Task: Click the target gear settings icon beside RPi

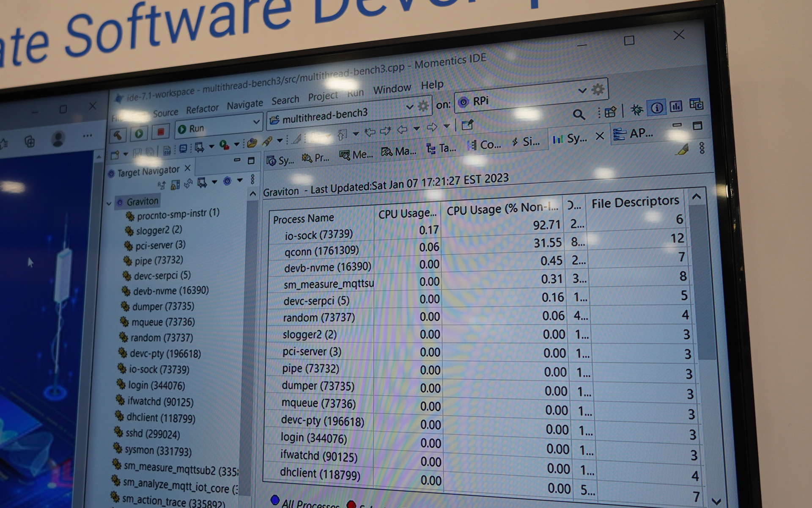Action: pyautogui.click(x=598, y=89)
